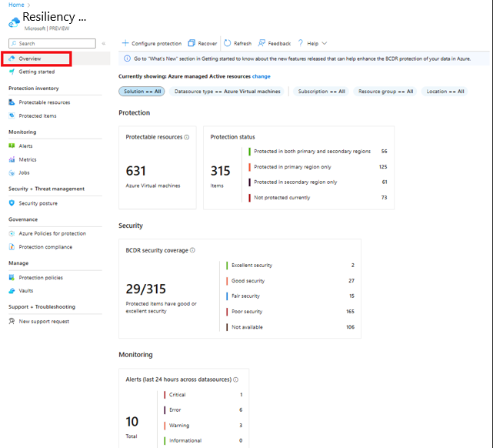The width and height of the screenshot is (493, 448).
Task: Click the Recover button label
Action: coord(208,43)
